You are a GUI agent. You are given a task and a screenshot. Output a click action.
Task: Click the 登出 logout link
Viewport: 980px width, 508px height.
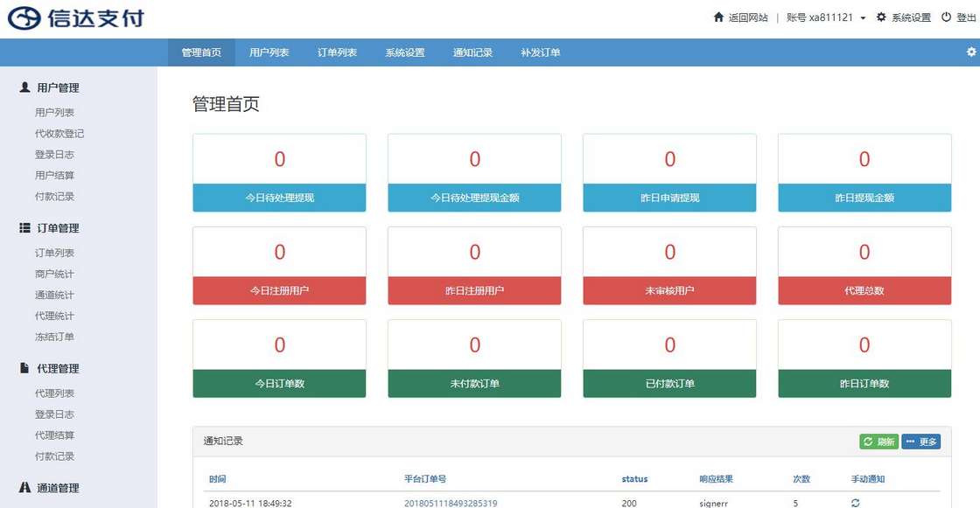tap(966, 17)
